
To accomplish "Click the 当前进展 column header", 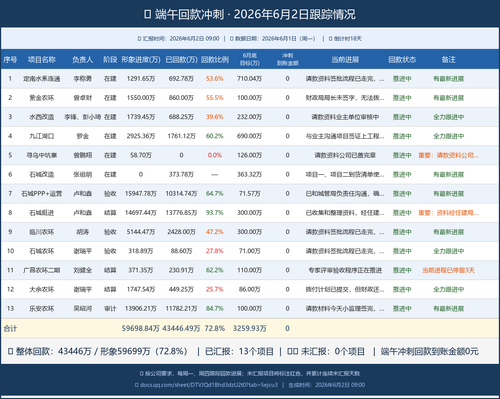I will pos(345,60).
